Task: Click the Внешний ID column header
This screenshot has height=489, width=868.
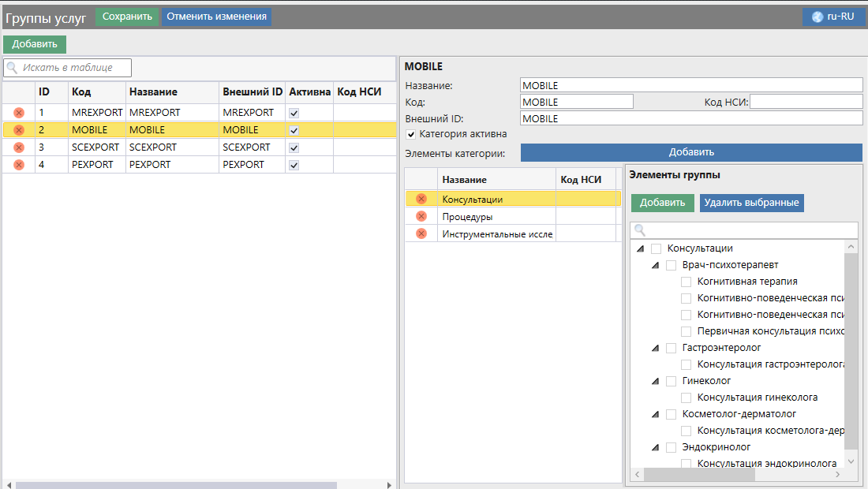Action: point(252,92)
